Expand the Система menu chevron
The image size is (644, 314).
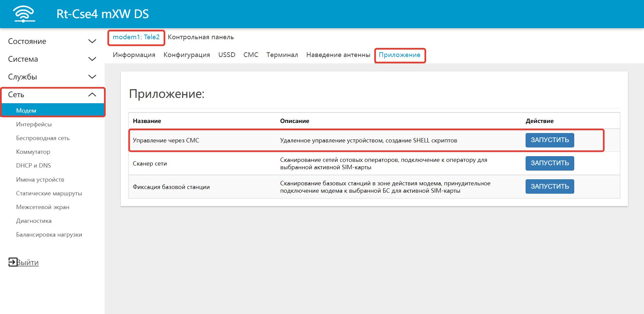92,59
